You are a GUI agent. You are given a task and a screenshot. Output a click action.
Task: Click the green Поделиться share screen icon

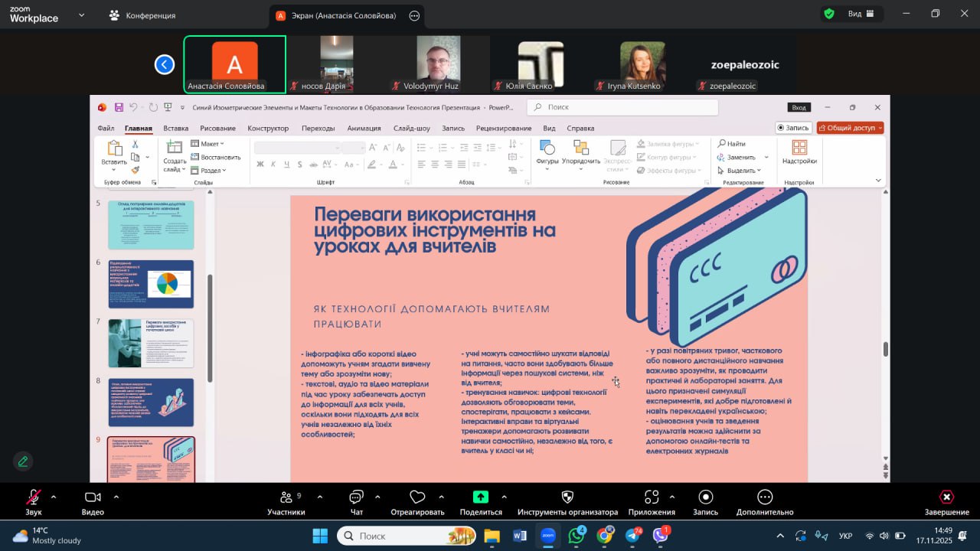tap(481, 497)
